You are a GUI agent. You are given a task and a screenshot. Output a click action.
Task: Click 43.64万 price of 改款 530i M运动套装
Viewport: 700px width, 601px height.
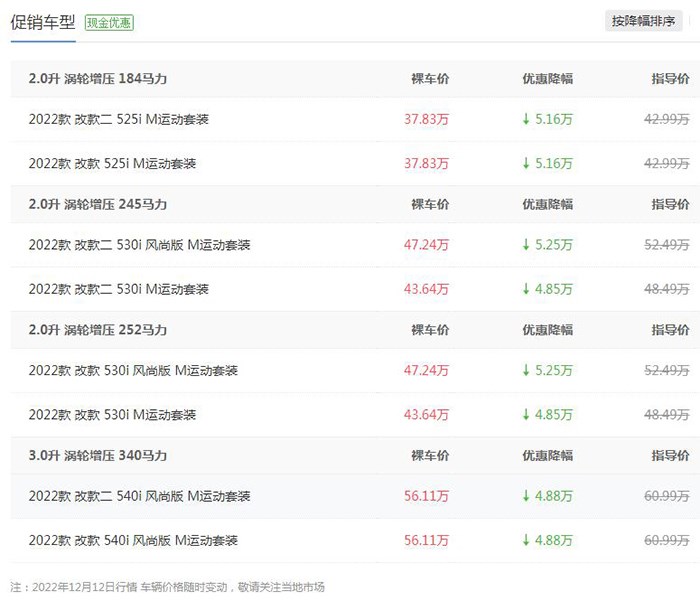(426, 414)
